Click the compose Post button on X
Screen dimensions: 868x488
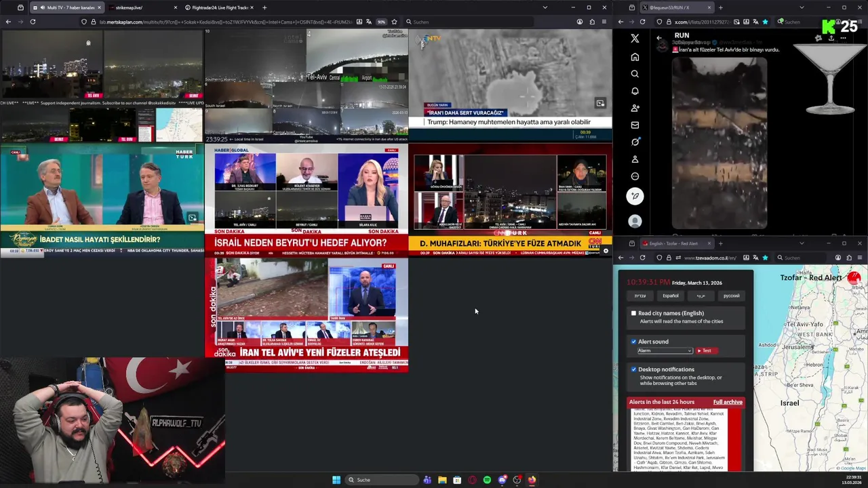point(635,197)
